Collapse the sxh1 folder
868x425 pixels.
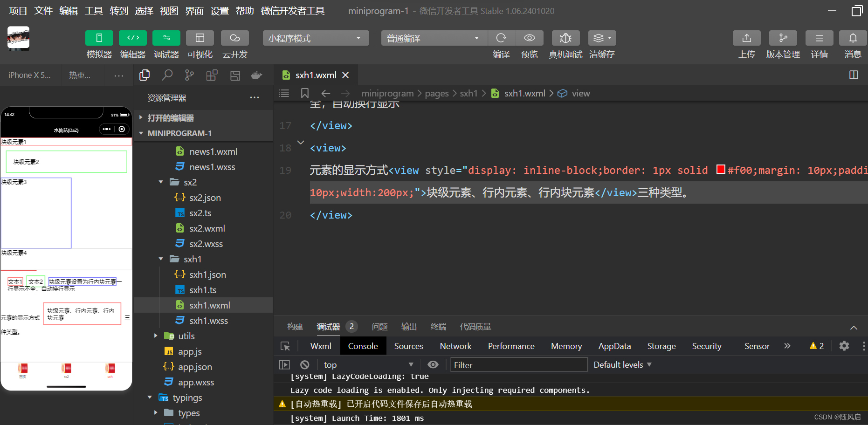pyautogui.click(x=161, y=259)
